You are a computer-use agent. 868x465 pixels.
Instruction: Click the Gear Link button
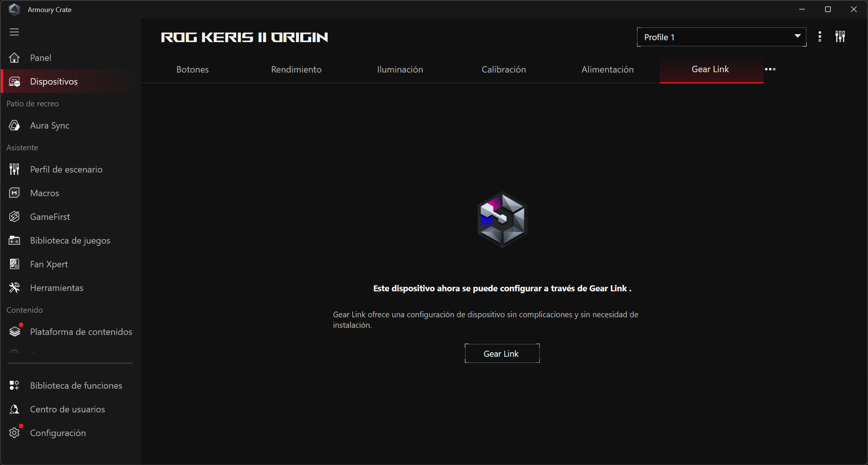[502, 353]
